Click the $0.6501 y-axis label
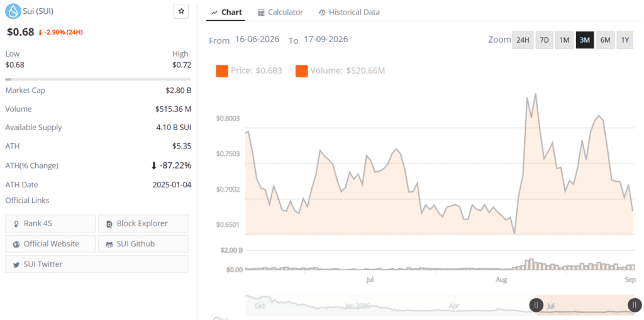This screenshot has width=644, height=320. 228,225
